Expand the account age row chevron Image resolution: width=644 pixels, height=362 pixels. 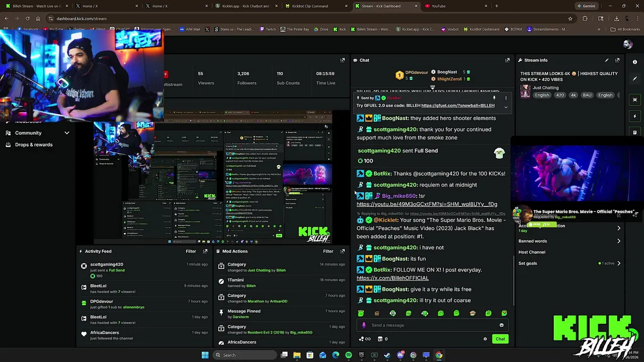pos(619,228)
